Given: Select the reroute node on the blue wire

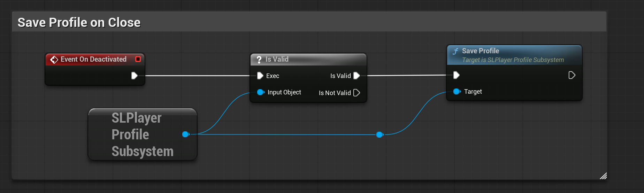Looking at the screenshot, I should click(380, 134).
